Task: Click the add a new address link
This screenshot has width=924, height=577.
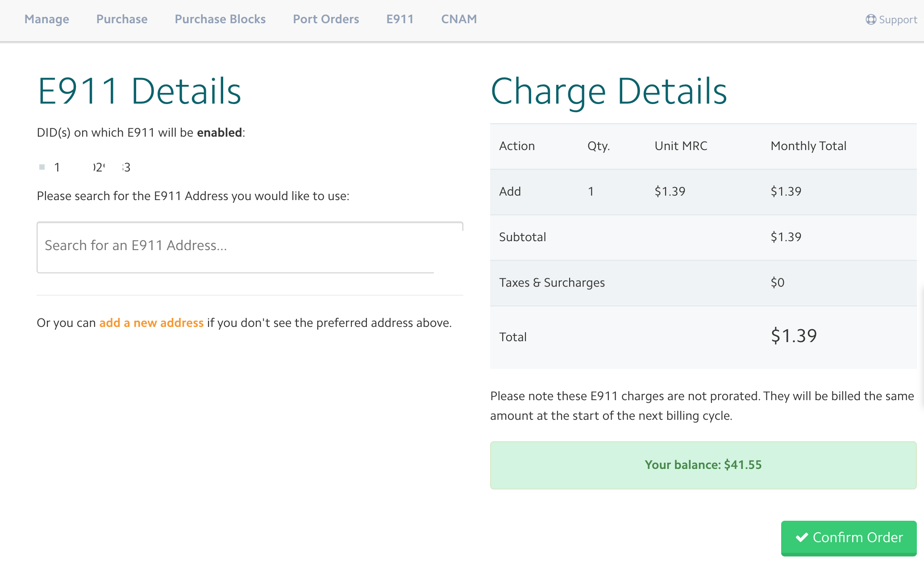Action: coord(151,323)
